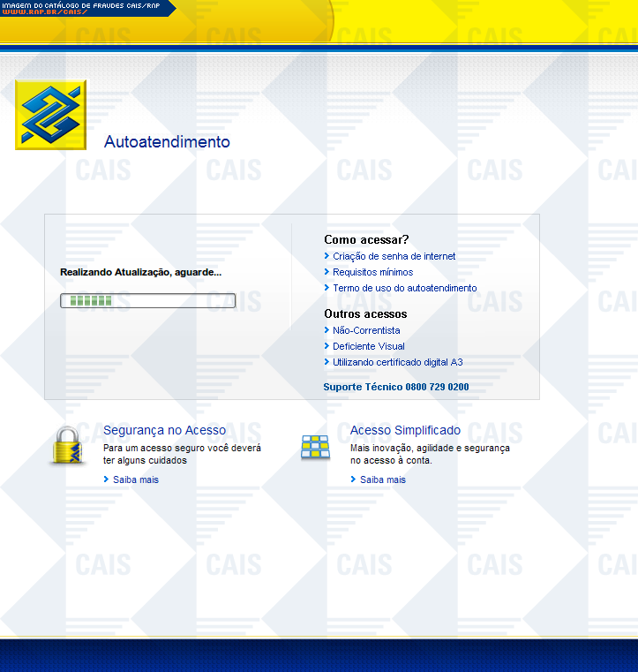The width and height of the screenshot is (638, 672).
Task: Open the Segurança no Acesso heading
Action: coord(164,430)
